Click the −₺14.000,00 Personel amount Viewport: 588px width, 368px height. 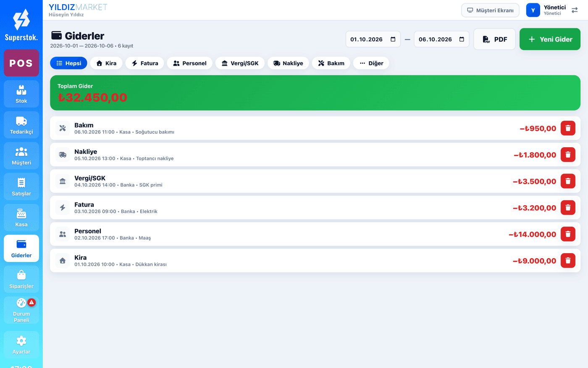(533, 234)
